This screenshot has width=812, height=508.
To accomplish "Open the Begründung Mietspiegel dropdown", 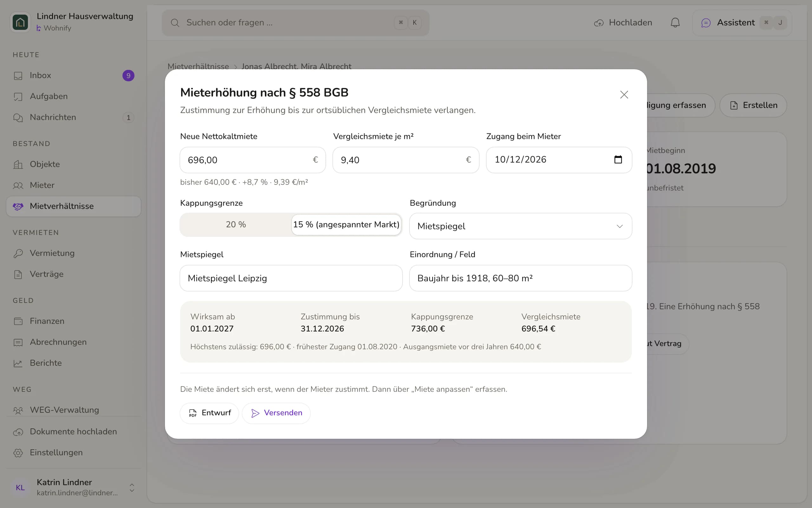I will click(x=521, y=226).
